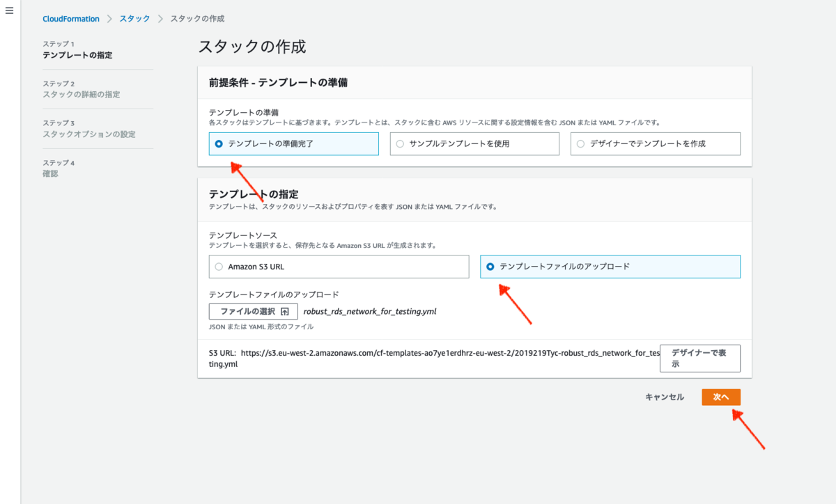Select デザイナーでテンプレートを作成 radio option
Image resolution: width=836 pixels, height=504 pixels.
(x=655, y=143)
